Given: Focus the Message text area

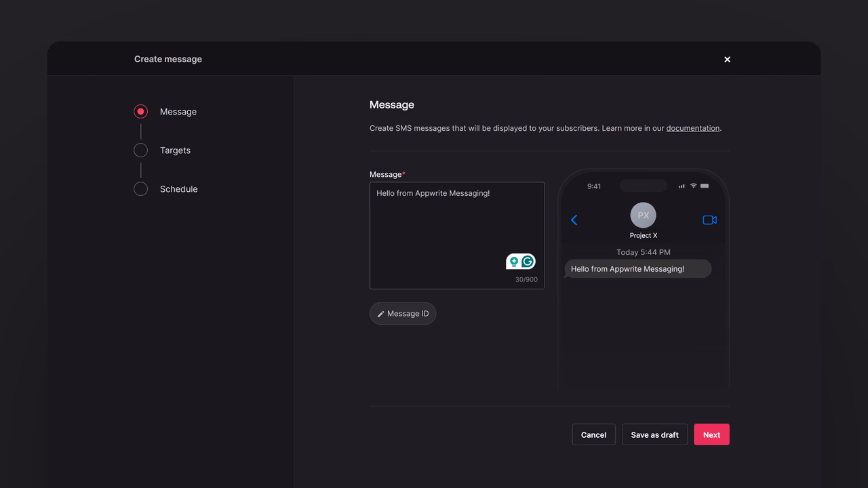Looking at the screenshot, I should click(x=457, y=235).
